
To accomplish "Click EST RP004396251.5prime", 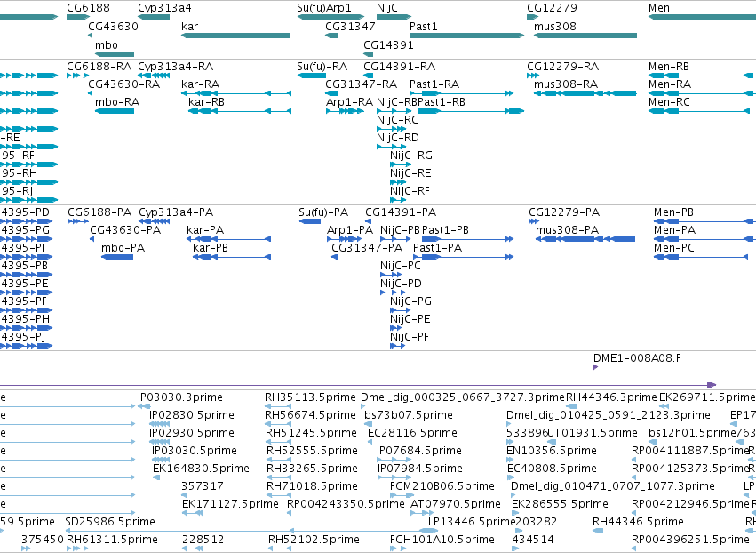I will point(690,540).
